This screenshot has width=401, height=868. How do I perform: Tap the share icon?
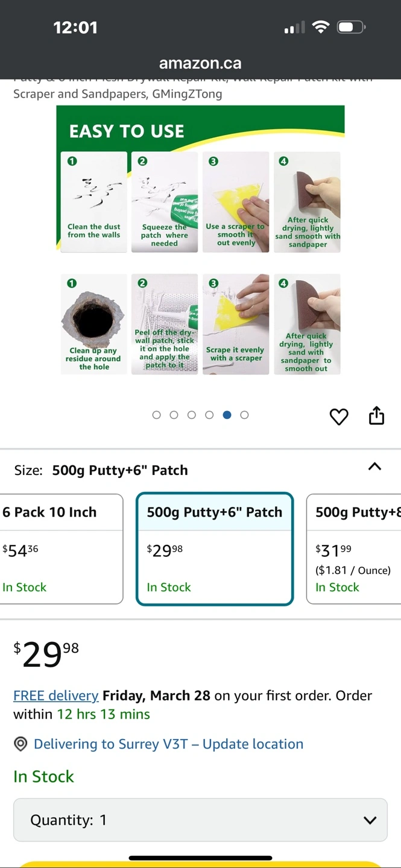376,416
